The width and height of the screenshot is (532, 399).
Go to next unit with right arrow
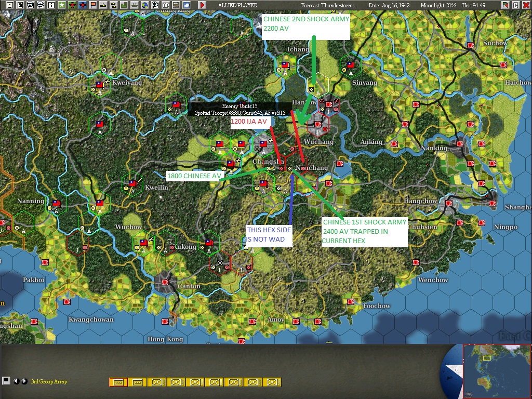24,381
